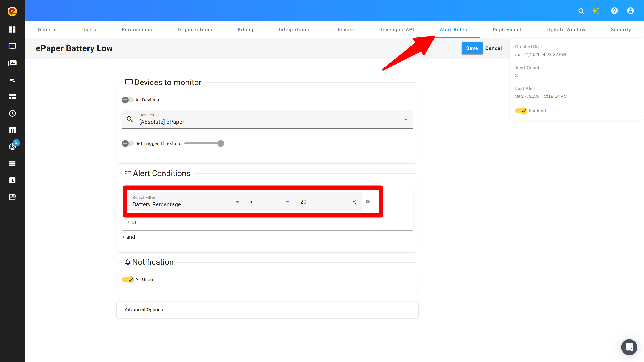Open the displays monitor icon in sidebar
Image resolution: width=644 pixels, height=362 pixels.
pyautogui.click(x=12, y=46)
